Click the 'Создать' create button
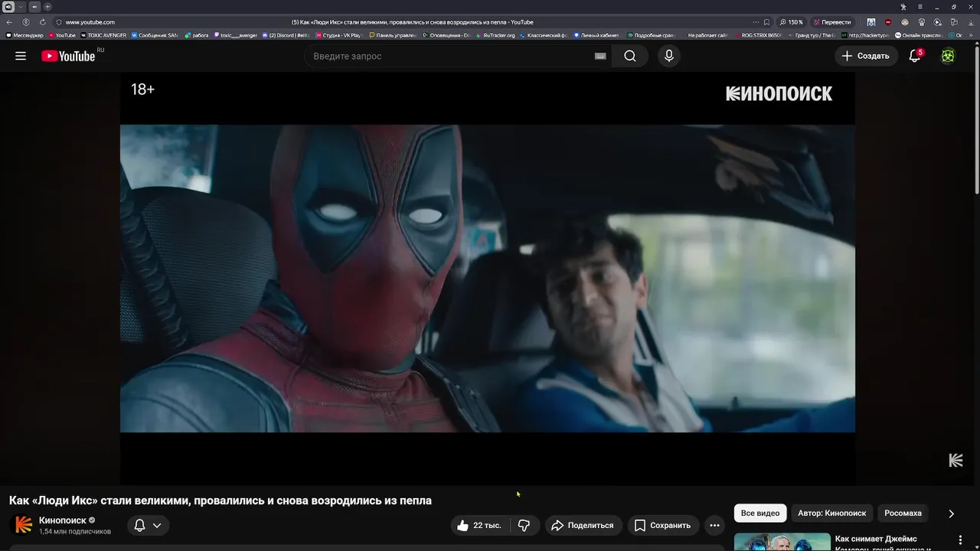The height and width of the screenshot is (551, 980). (866, 56)
